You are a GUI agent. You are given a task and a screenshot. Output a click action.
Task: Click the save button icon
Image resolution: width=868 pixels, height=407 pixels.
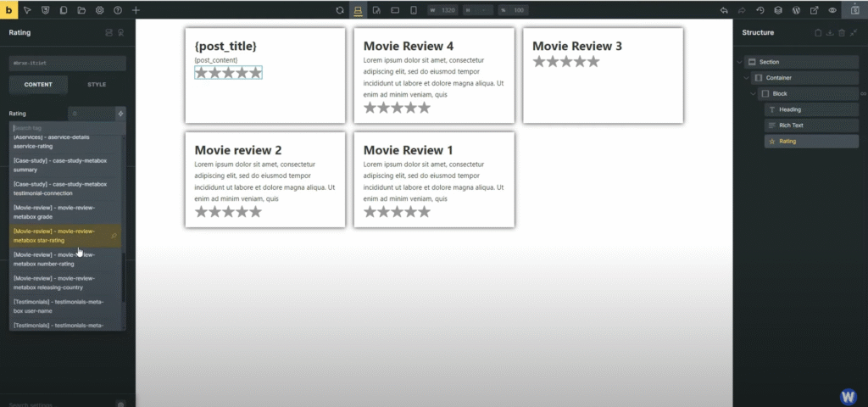coord(854,10)
